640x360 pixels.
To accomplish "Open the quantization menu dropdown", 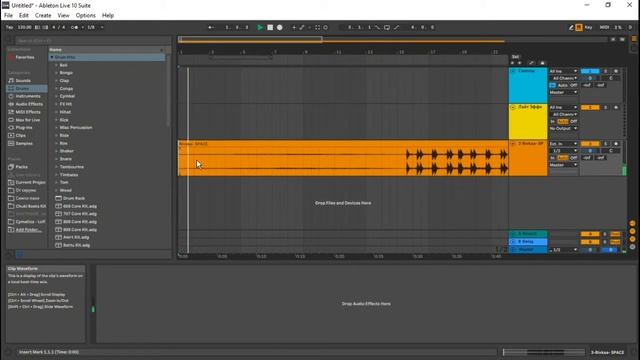I will (x=95, y=27).
